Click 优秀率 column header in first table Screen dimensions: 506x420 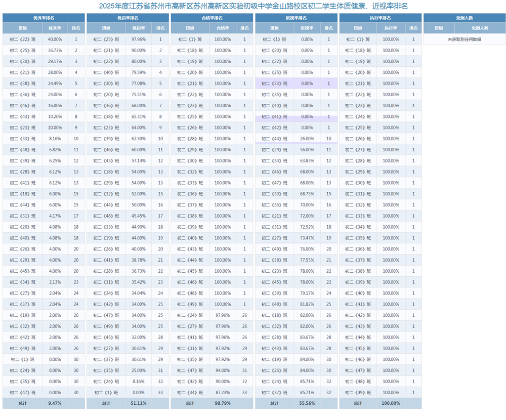(x=55, y=28)
